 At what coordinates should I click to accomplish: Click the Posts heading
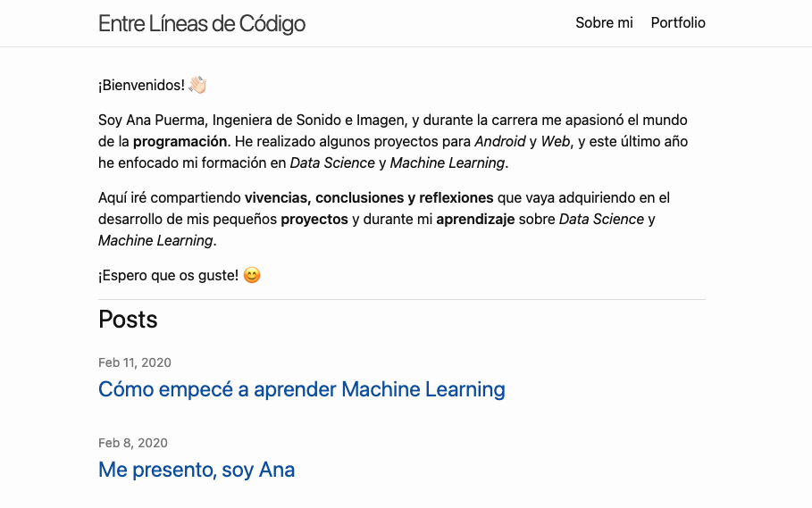pos(128,320)
